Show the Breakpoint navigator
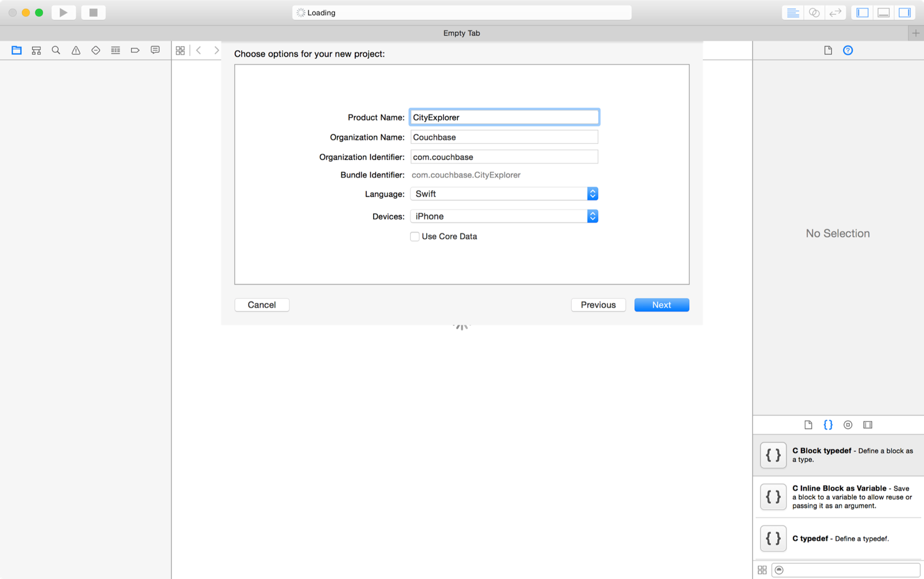The height and width of the screenshot is (579, 924). [135, 50]
